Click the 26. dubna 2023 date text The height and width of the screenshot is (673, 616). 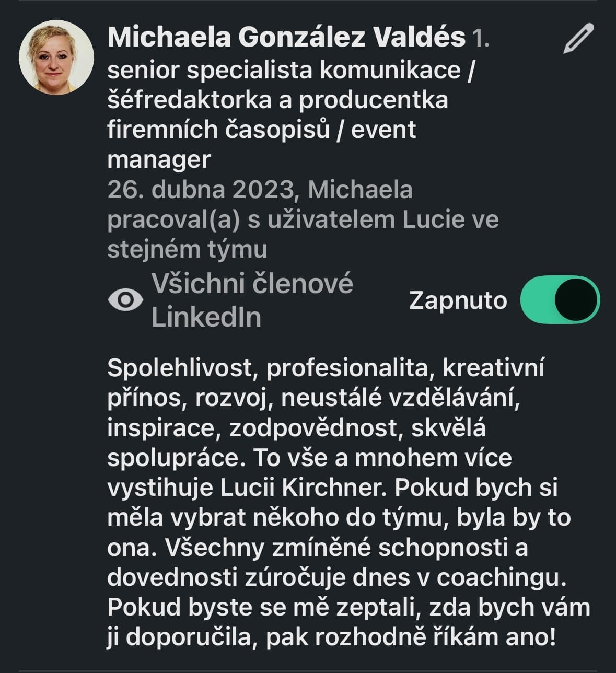[x=201, y=190]
